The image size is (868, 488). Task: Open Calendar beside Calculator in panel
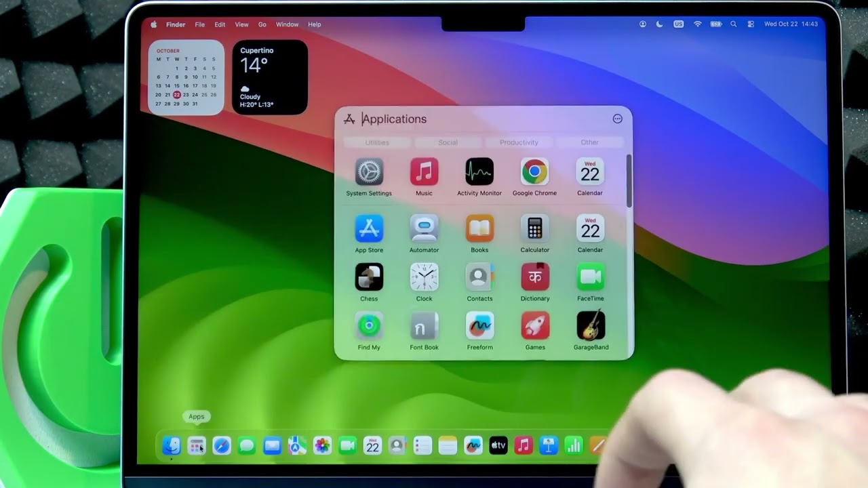point(590,229)
